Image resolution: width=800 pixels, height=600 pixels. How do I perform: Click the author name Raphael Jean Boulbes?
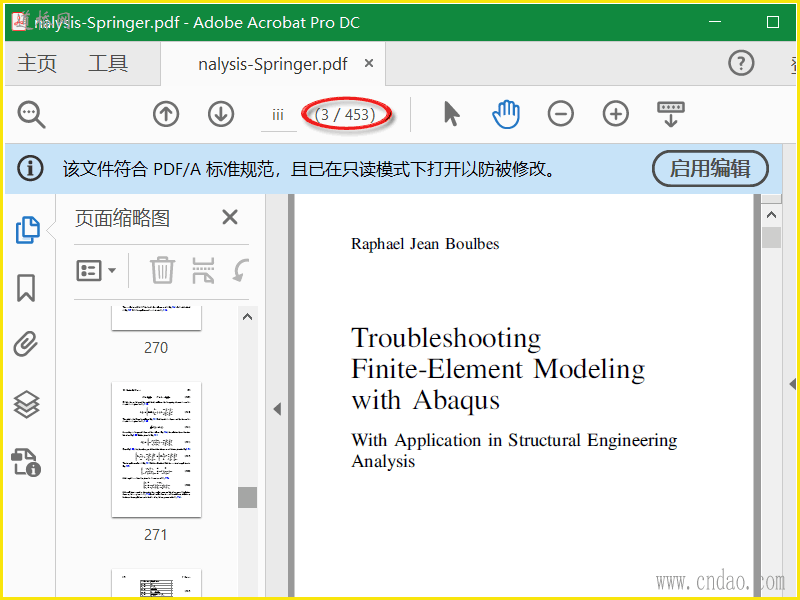[425, 244]
